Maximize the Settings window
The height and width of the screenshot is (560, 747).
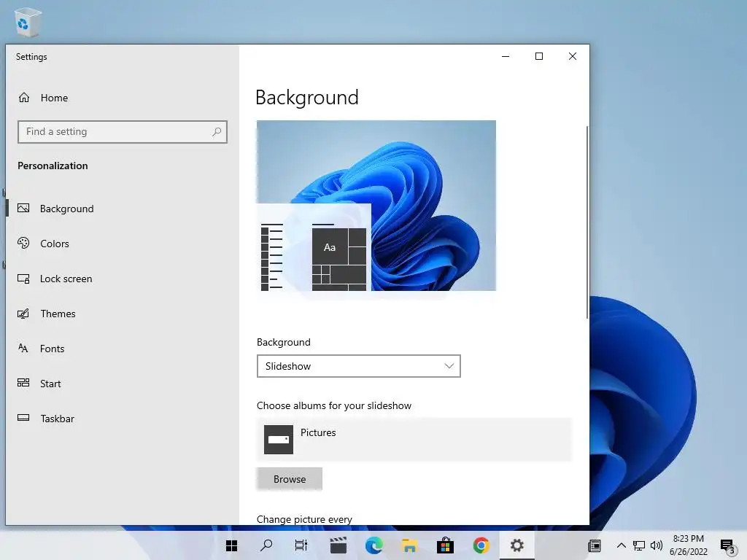(539, 56)
